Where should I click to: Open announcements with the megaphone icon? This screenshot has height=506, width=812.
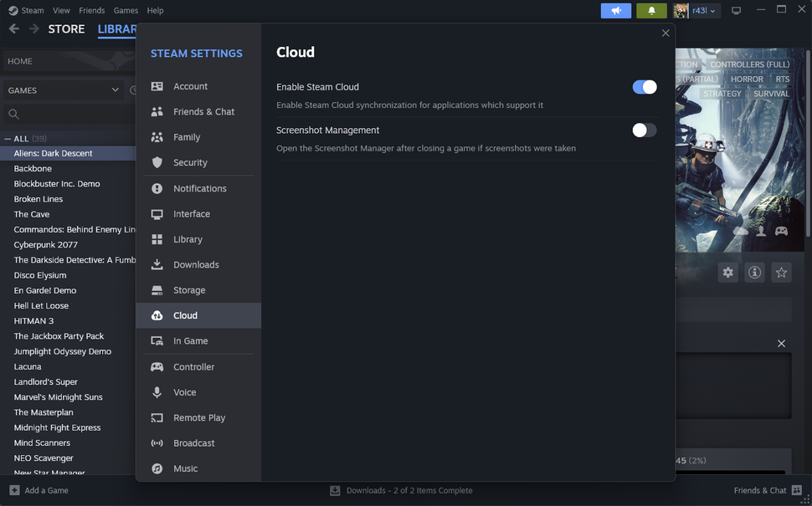[x=616, y=10]
